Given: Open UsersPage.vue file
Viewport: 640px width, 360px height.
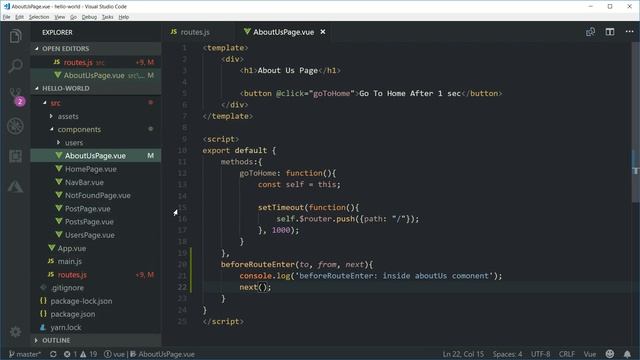Looking at the screenshot, I should (97, 235).
